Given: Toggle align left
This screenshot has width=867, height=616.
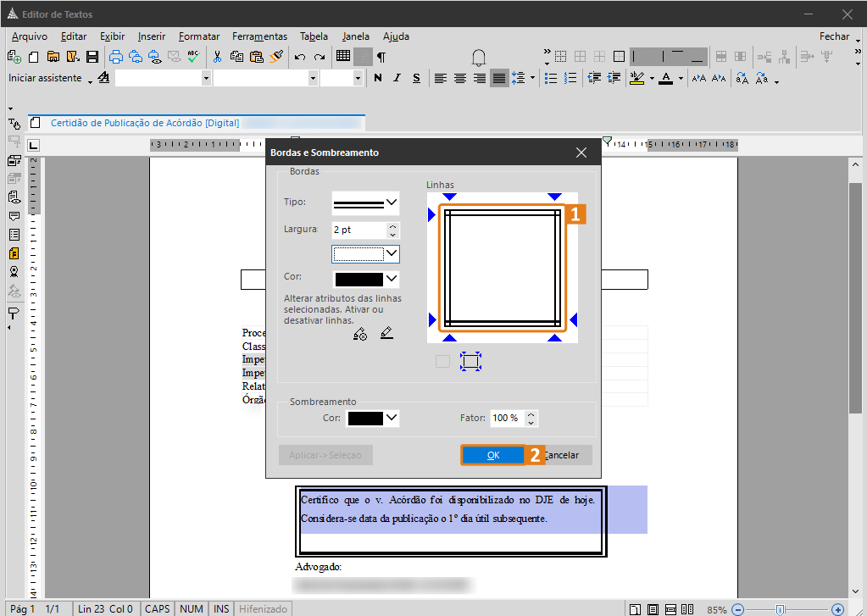Looking at the screenshot, I should point(440,78).
